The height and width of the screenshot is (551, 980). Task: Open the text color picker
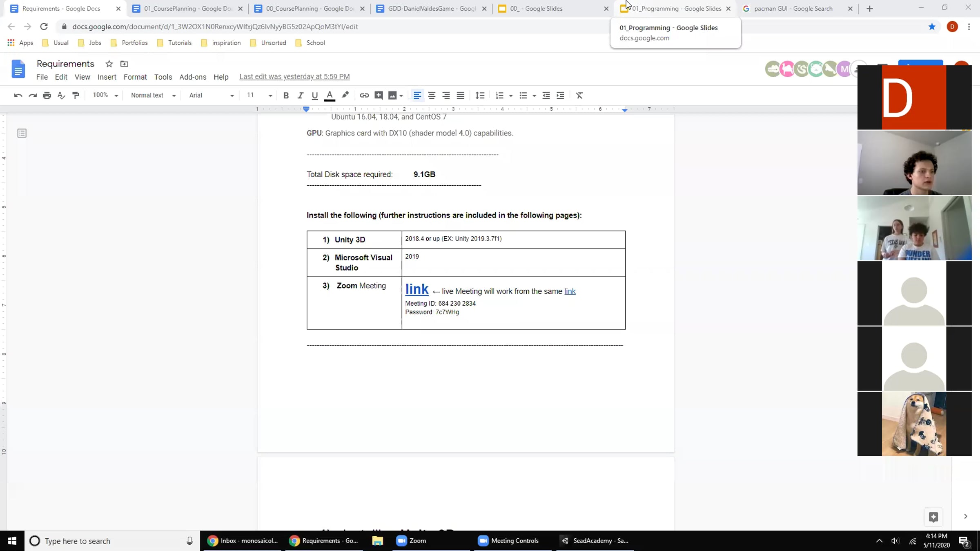pos(330,96)
